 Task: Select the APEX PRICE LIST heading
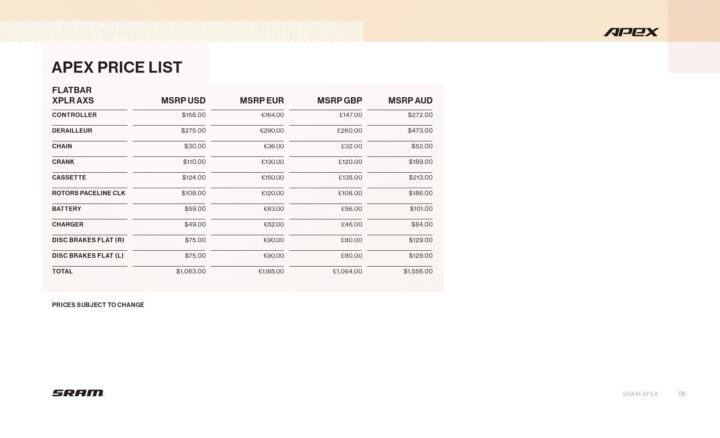(117, 68)
